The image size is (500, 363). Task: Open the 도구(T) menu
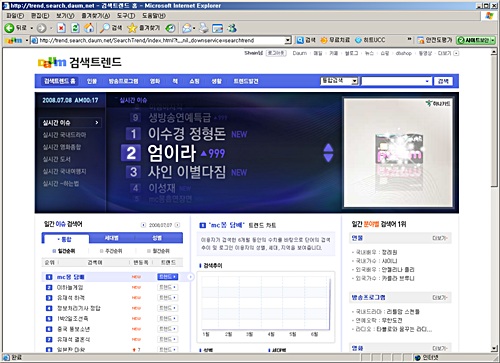(x=126, y=16)
